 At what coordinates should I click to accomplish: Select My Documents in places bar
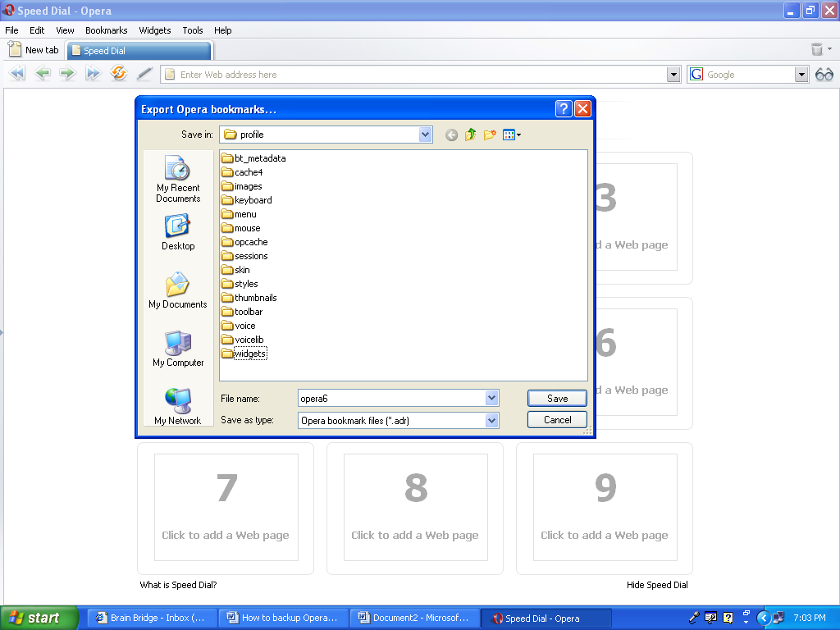[178, 290]
